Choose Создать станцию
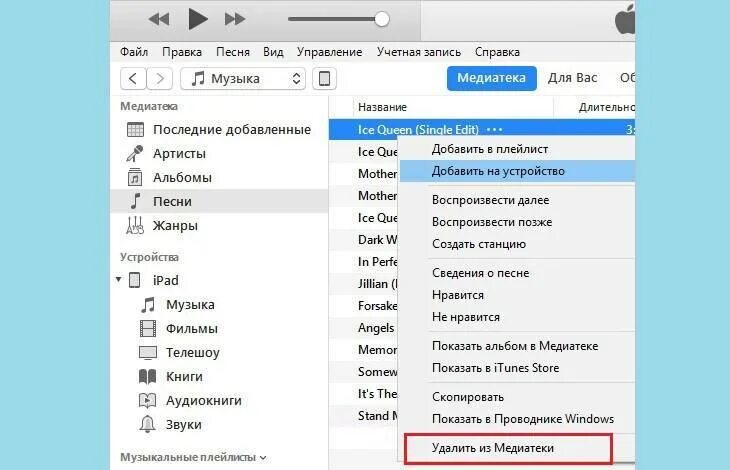The height and width of the screenshot is (470, 730). (479, 243)
